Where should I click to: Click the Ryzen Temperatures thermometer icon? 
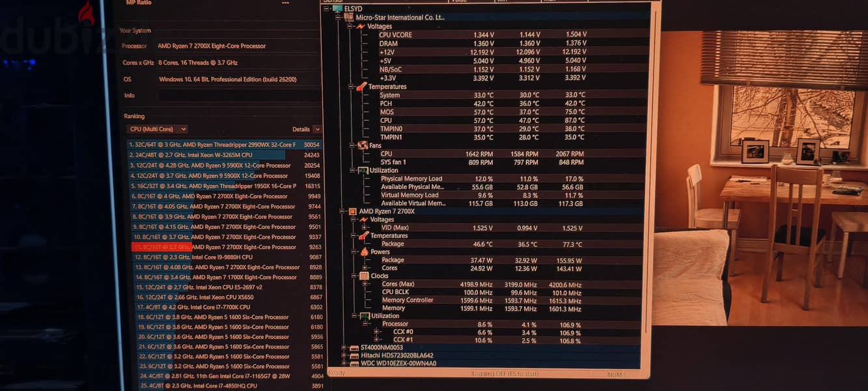(x=364, y=235)
